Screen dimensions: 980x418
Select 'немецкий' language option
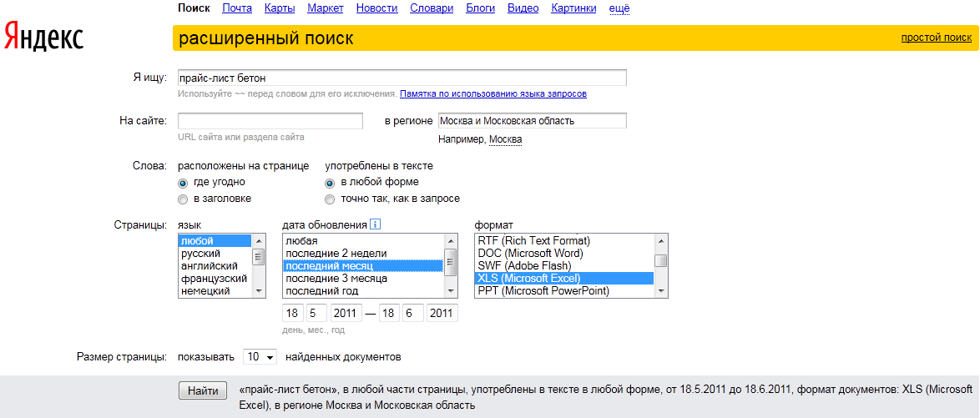(x=215, y=290)
